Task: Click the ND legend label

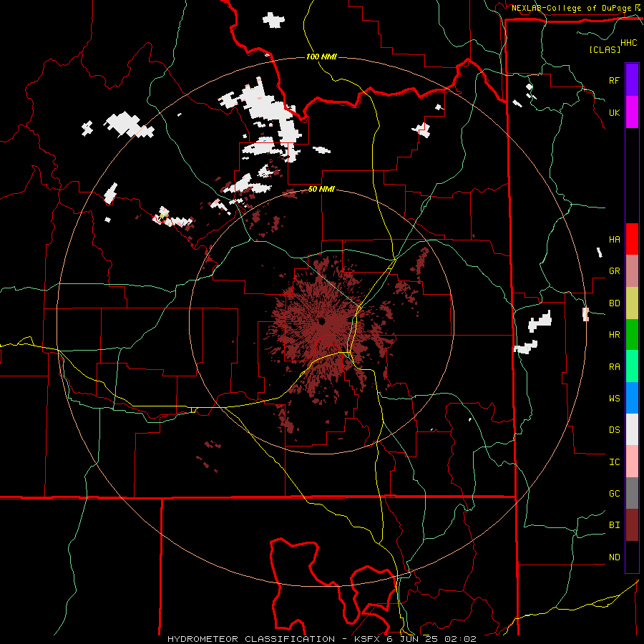Action: (614, 557)
